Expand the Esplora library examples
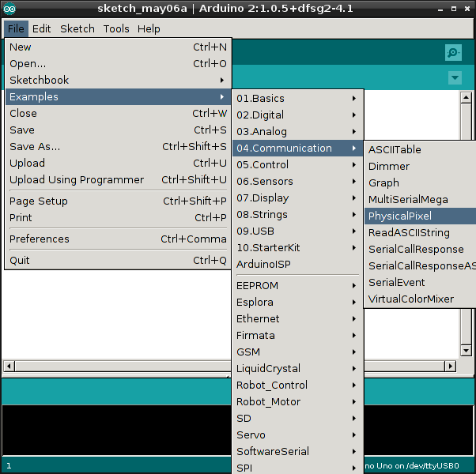Image resolution: width=476 pixels, height=474 pixels. coord(297,303)
